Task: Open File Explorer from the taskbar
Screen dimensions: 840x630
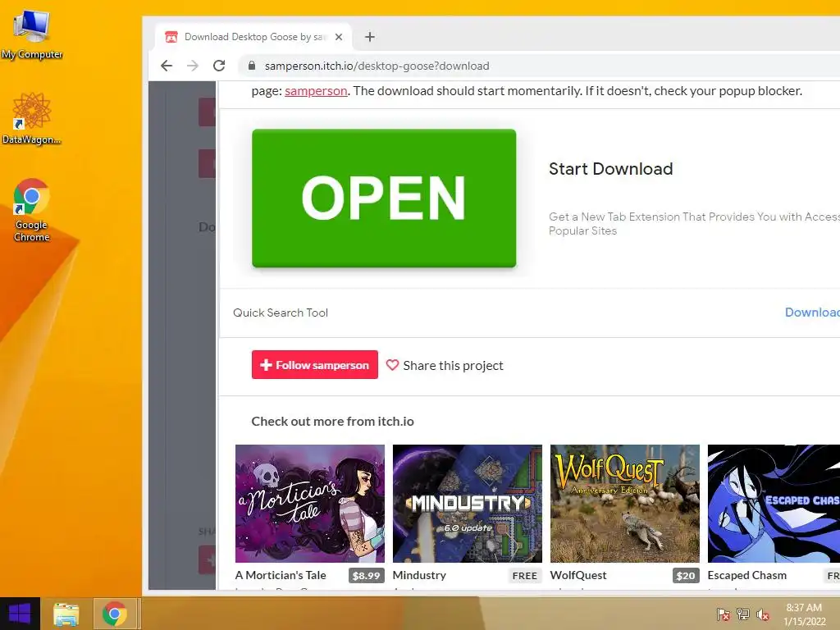Action: (x=66, y=614)
